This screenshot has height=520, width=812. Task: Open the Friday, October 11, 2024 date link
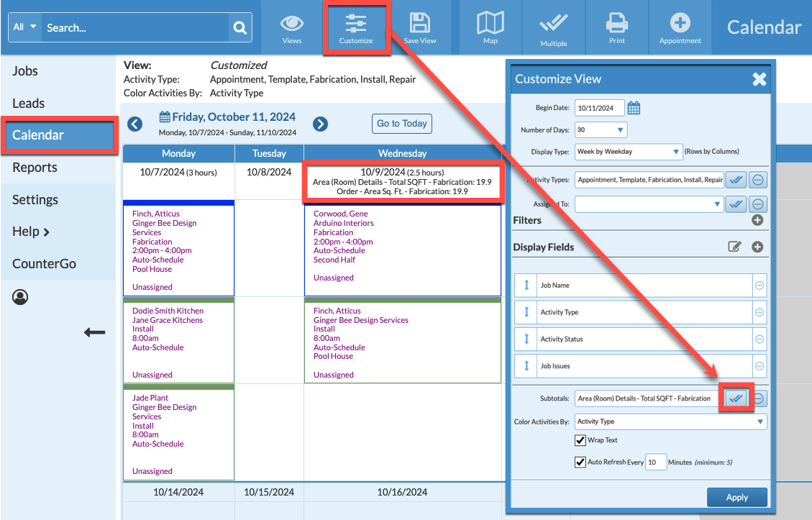click(234, 117)
